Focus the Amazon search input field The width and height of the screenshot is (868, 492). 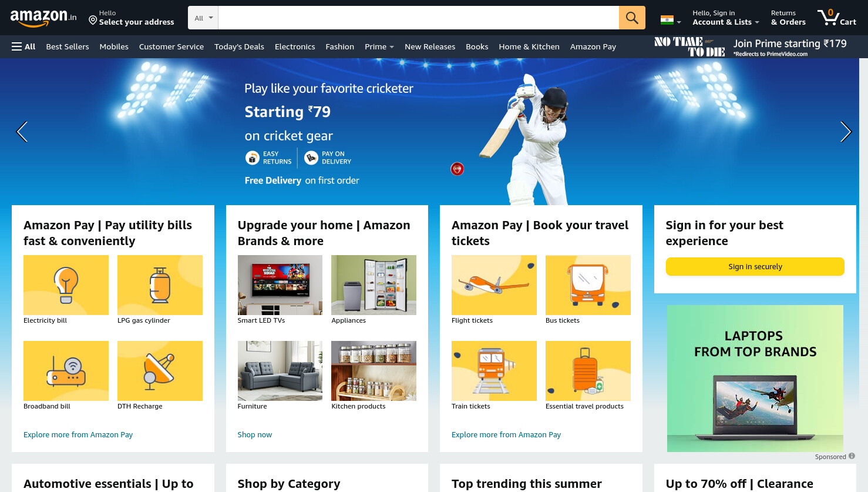(419, 18)
